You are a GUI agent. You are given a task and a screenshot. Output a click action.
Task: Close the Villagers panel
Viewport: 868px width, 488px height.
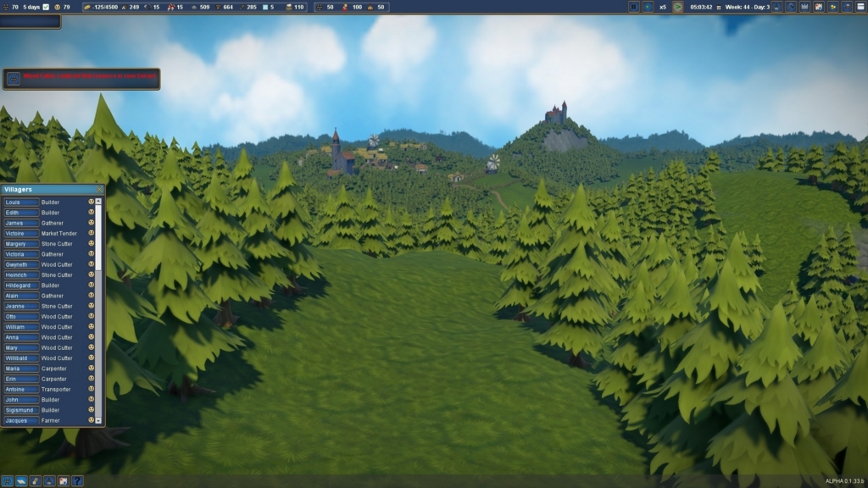(x=100, y=190)
